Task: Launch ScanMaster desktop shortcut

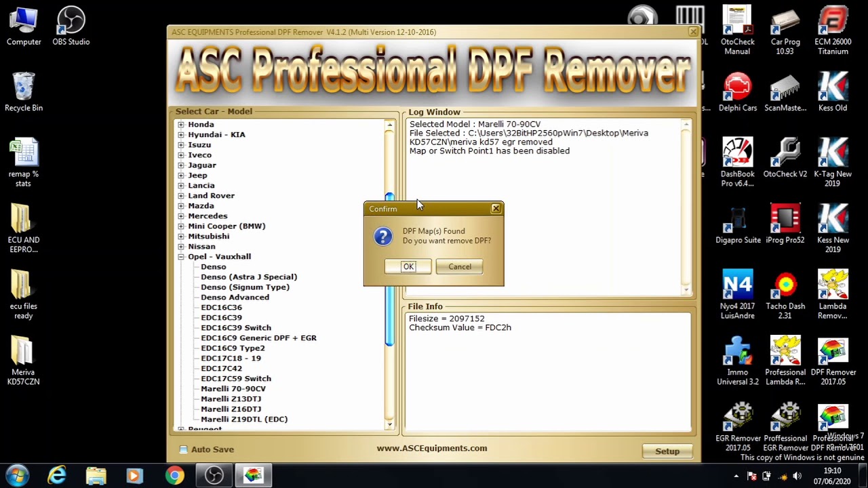Action: [785, 92]
